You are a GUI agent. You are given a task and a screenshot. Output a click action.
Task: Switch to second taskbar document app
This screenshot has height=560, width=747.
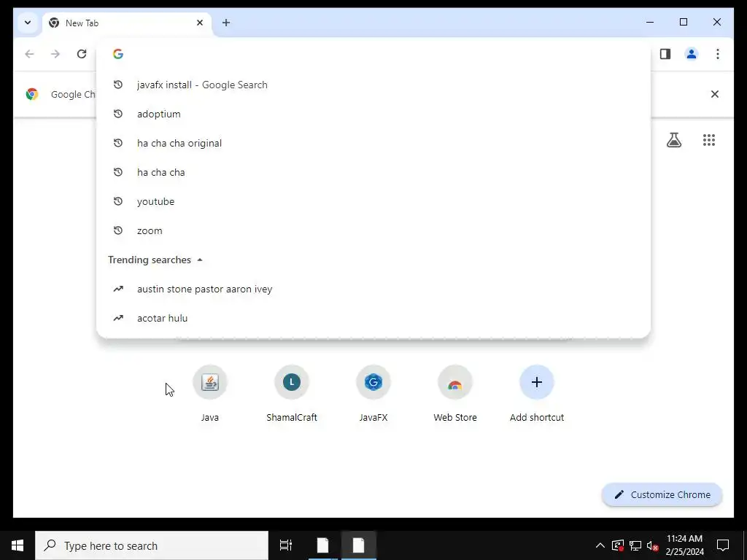tap(358, 545)
